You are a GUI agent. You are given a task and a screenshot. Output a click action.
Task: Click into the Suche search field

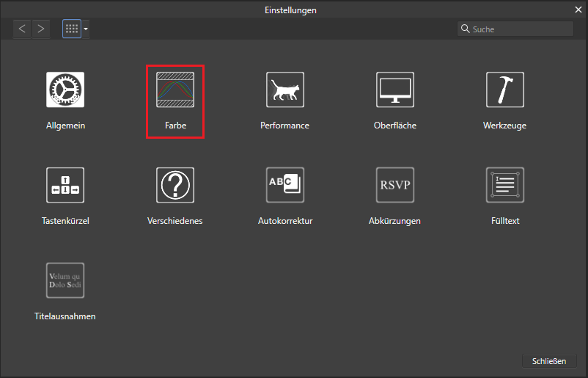click(521, 29)
